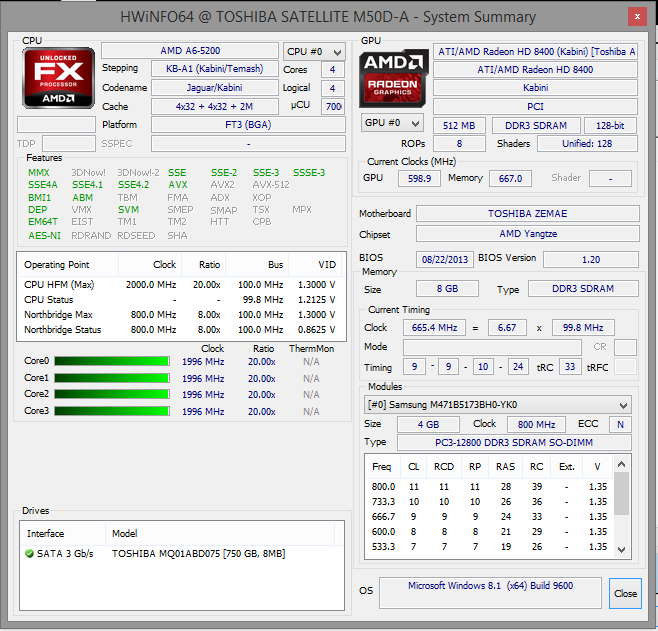Click the AMD Radeon Graphics logo
Image resolution: width=658 pixels, height=631 pixels.
point(393,78)
